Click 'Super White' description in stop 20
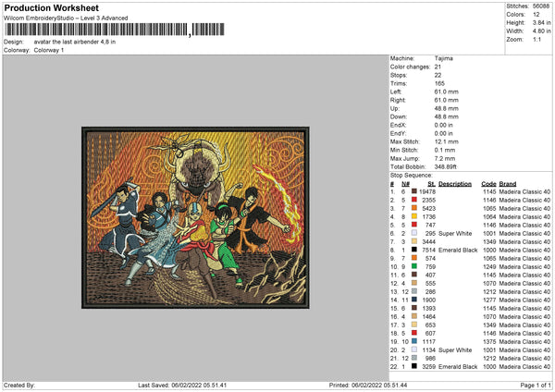 (455, 349)
